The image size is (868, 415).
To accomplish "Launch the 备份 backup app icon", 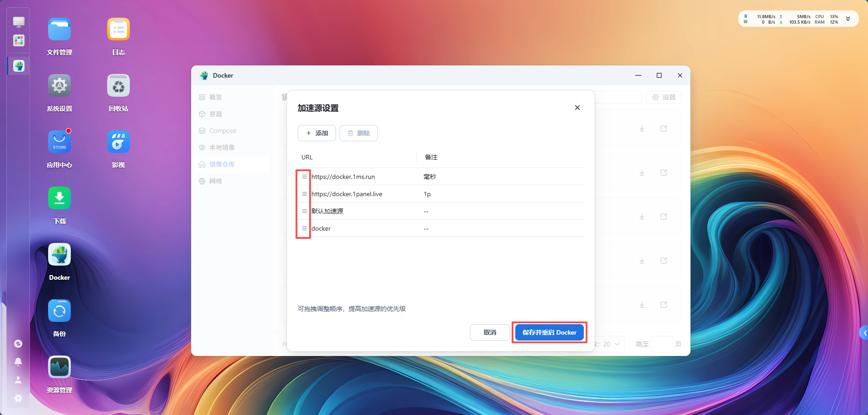I will point(59,311).
